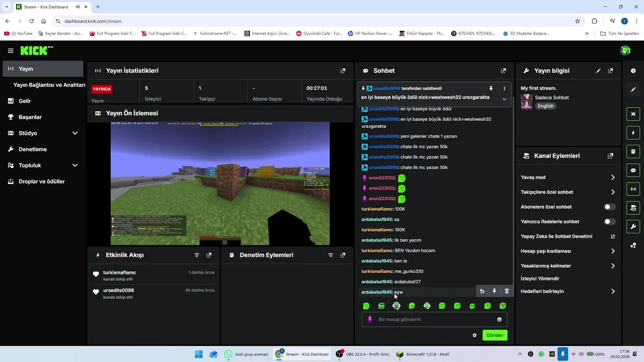Open Chrome tab search dropdown arrow
644x362 pixels.
tap(7, 7)
